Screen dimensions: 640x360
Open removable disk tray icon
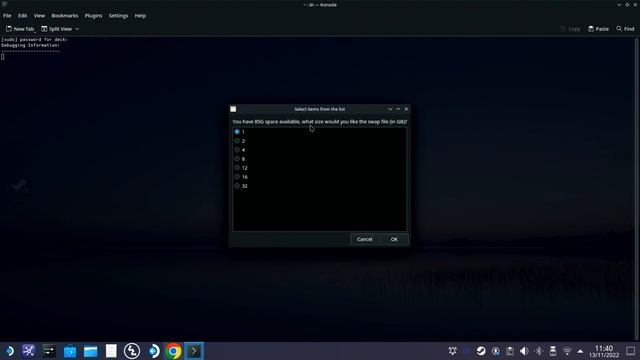(553, 351)
